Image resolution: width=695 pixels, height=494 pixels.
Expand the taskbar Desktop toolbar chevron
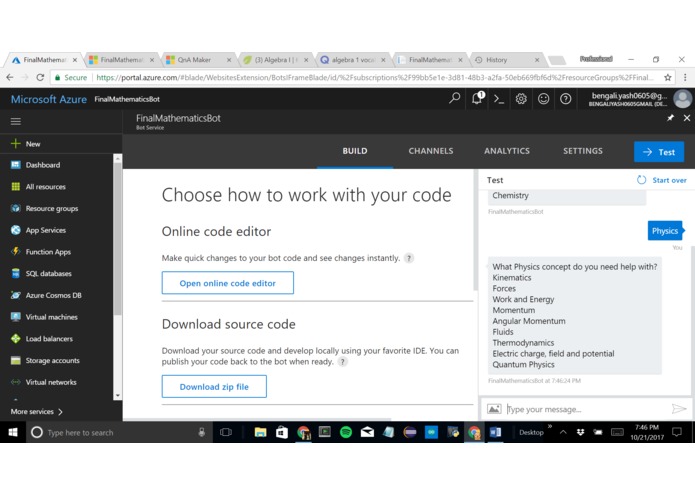coord(550,427)
